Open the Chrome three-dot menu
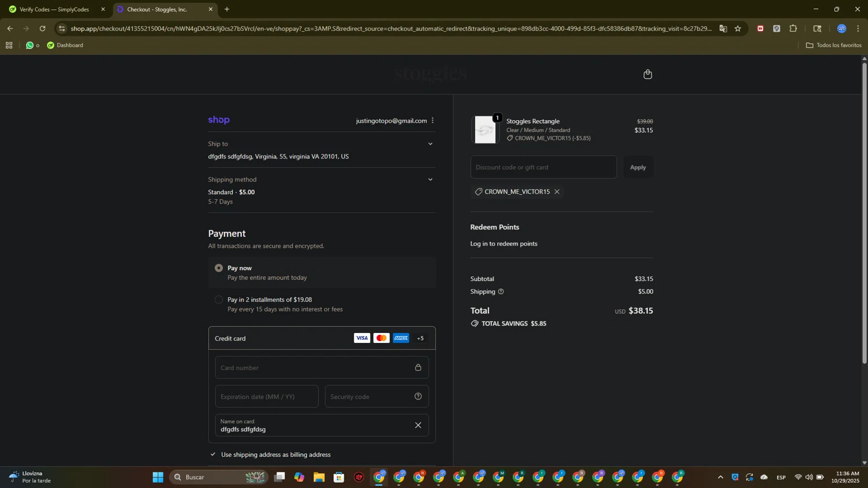The height and width of the screenshot is (488, 868). [858, 28]
